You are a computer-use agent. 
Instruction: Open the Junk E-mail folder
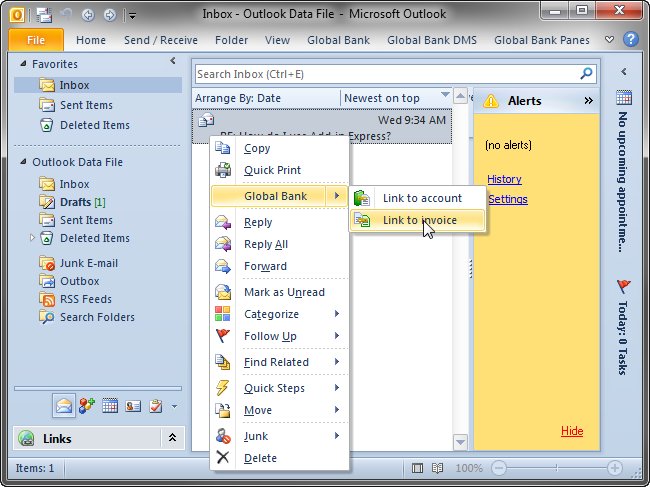click(x=78, y=263)
